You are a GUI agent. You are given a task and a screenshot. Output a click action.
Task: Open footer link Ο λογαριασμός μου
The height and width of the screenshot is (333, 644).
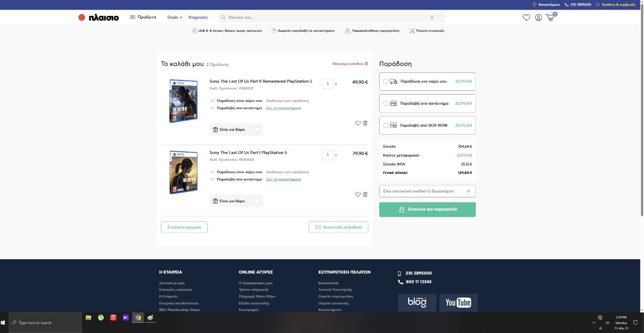[256, 283]
